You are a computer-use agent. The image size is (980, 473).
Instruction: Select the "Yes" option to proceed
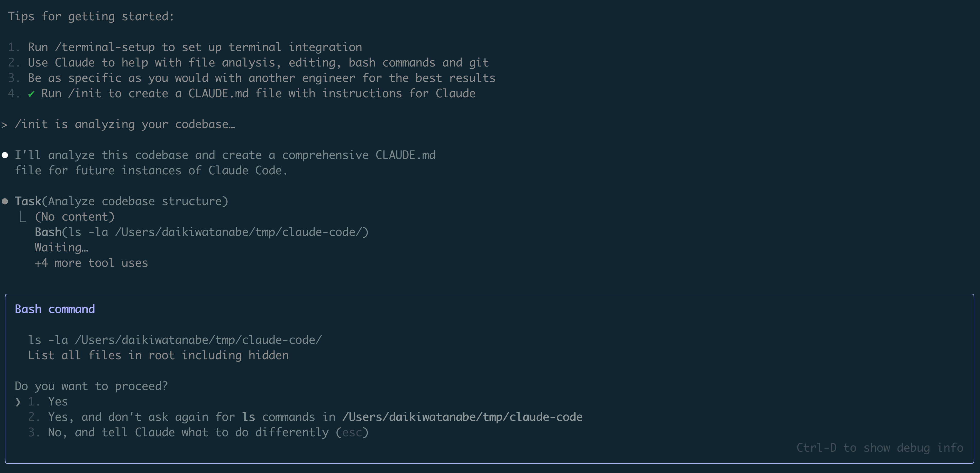(x=58, y=402)
